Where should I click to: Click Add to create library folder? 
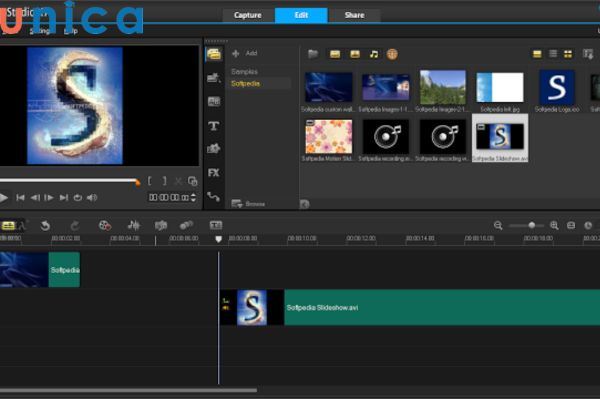[x=245, y=53]
